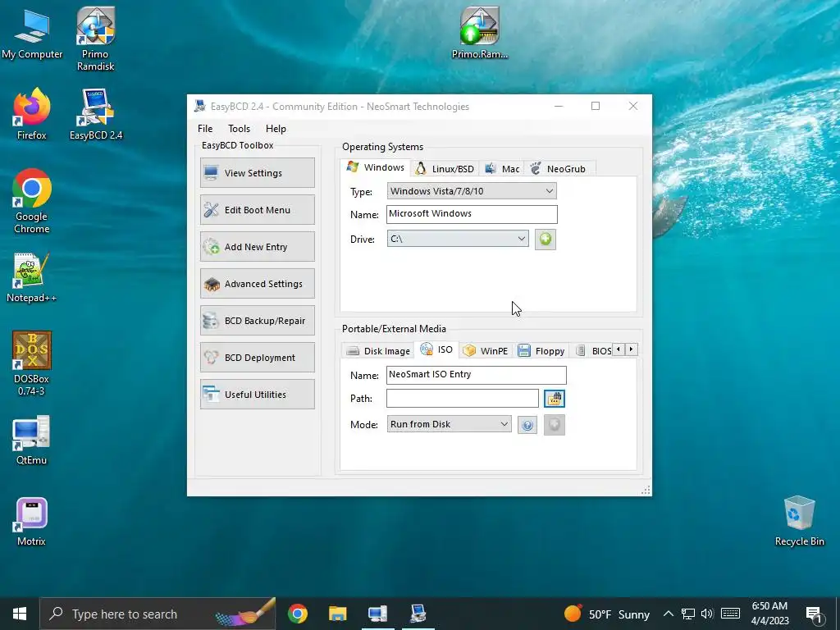The image size is (840, 630).
Task: Switch to the NeoGrub tab
Action: (x=558, y=169)
